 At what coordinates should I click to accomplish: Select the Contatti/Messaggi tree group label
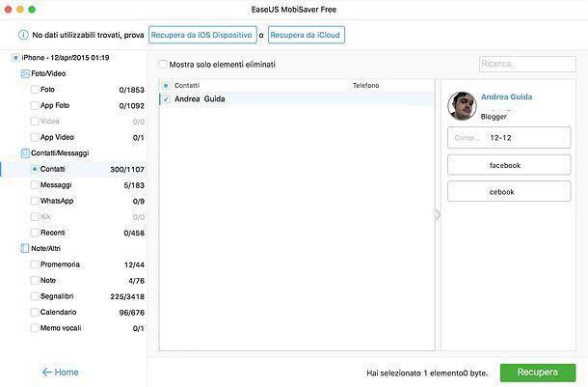(x=60, y=153)
